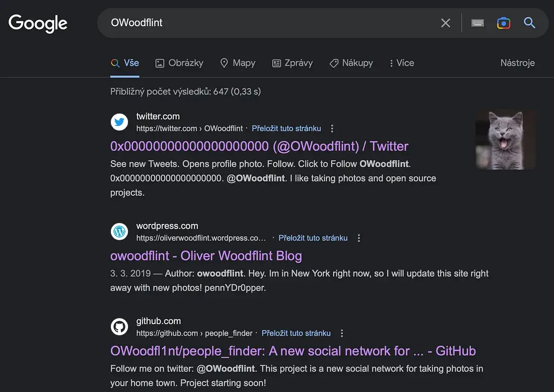The image size is (554, 392).
Task: Click the Twitter bird favicon
Action: (x=119, y=122)
